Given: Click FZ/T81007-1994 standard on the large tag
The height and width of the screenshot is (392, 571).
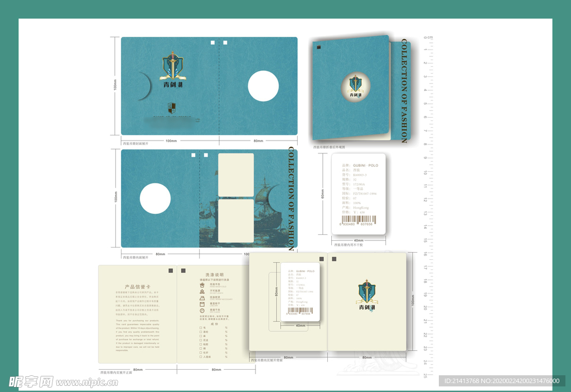Looking at the screenshot, I should tap(365, 193).
